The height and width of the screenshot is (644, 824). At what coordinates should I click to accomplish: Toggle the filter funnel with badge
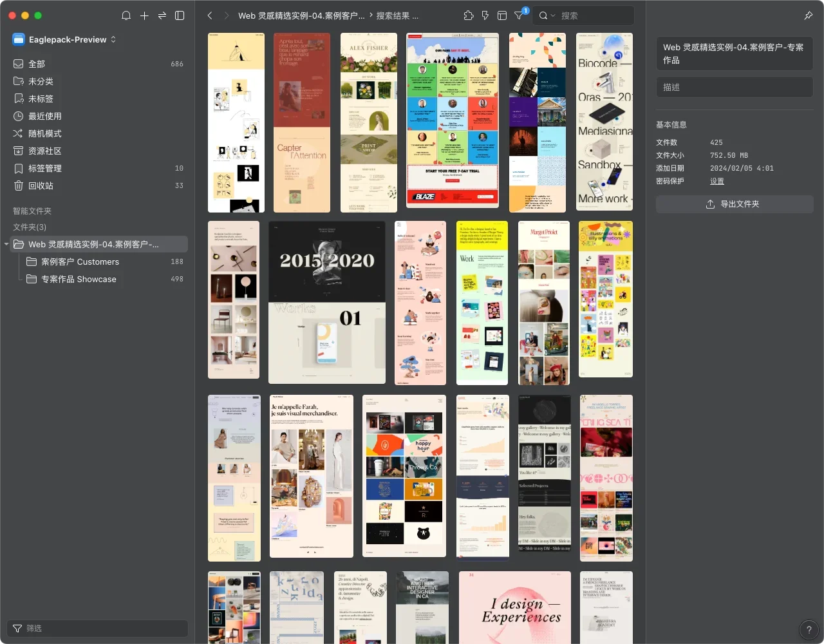pos(520,15)
